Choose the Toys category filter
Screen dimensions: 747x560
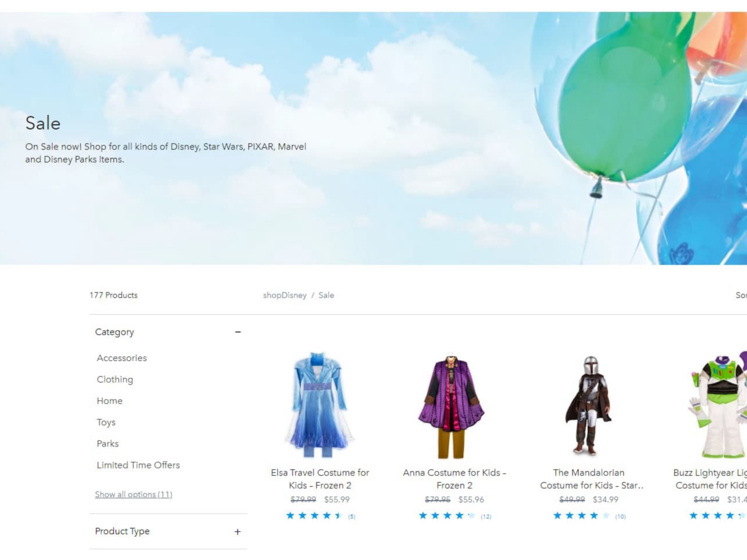pyautogui.click(x=106, y=422)
